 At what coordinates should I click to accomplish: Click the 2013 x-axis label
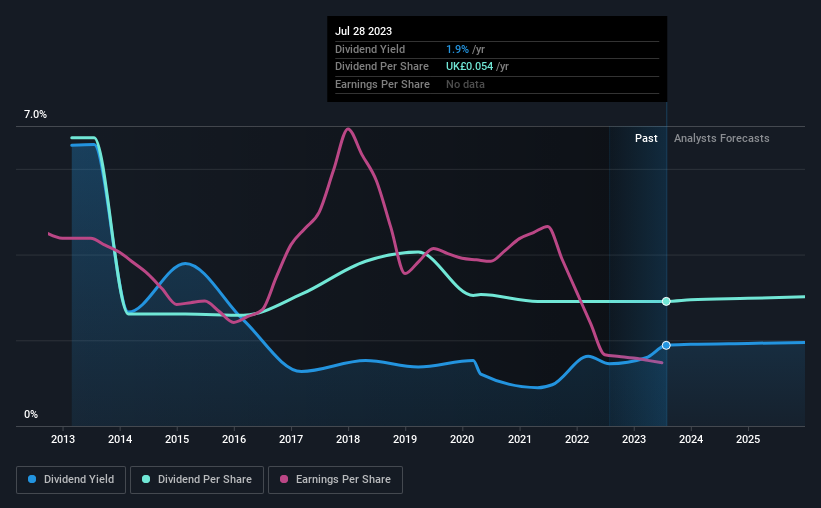click(63, 439)
